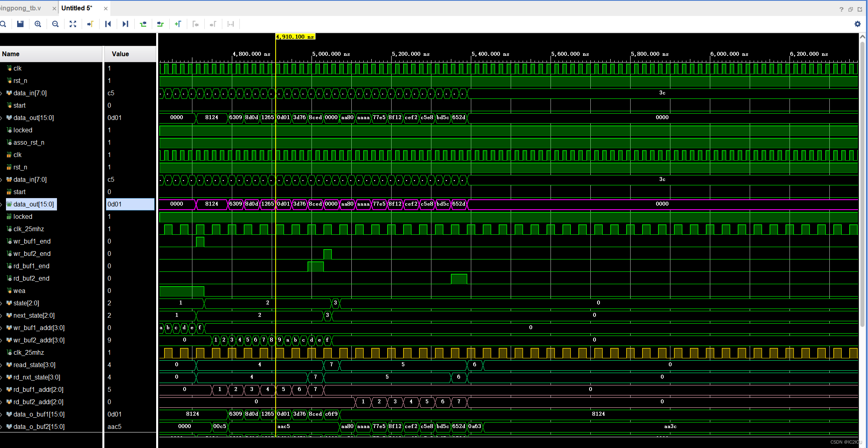Select the Untitled 5 tab
The height and width of the screenshot is (448, 868).
76,8
